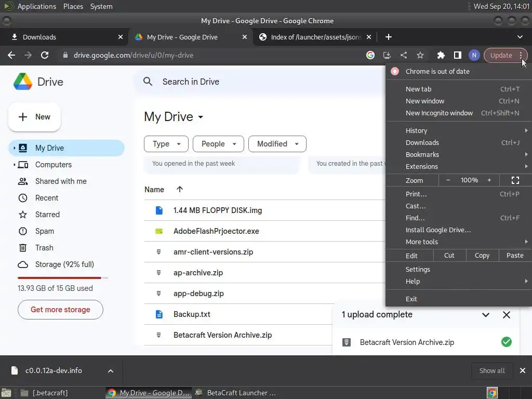The height and width of the screenshot is (399, 532).
Task: Click the New button in Drive
Action: [x=34, y=117]
